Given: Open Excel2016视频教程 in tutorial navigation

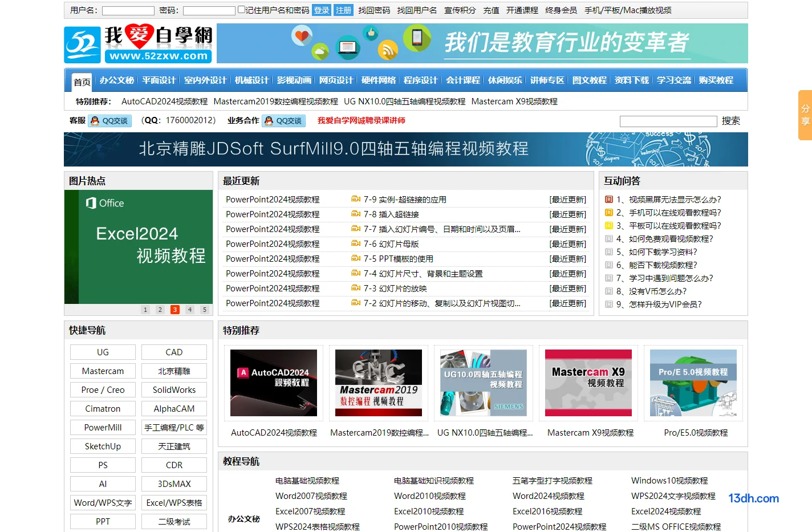Looking at the screenshot, I should 547,511.
